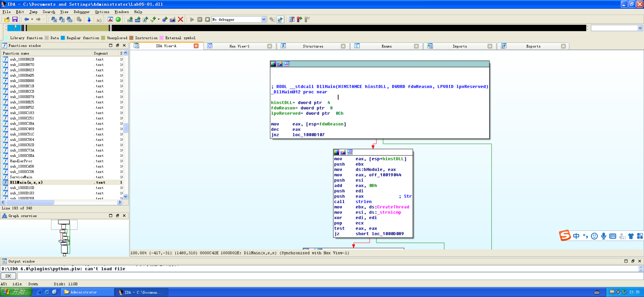This screenshot has height=297, width=644.
Task: Click the Internet Explorer quick launch icon
Action: (x=47, y=292)
